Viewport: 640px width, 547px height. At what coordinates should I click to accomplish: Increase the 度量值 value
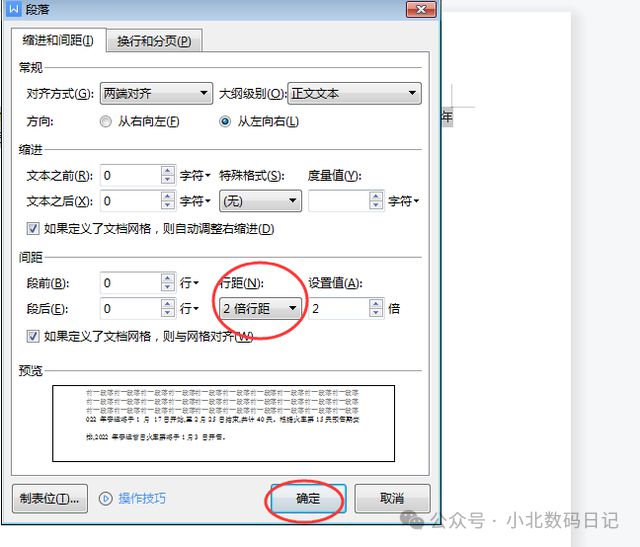pyautogui.click(x=376, y=196)
